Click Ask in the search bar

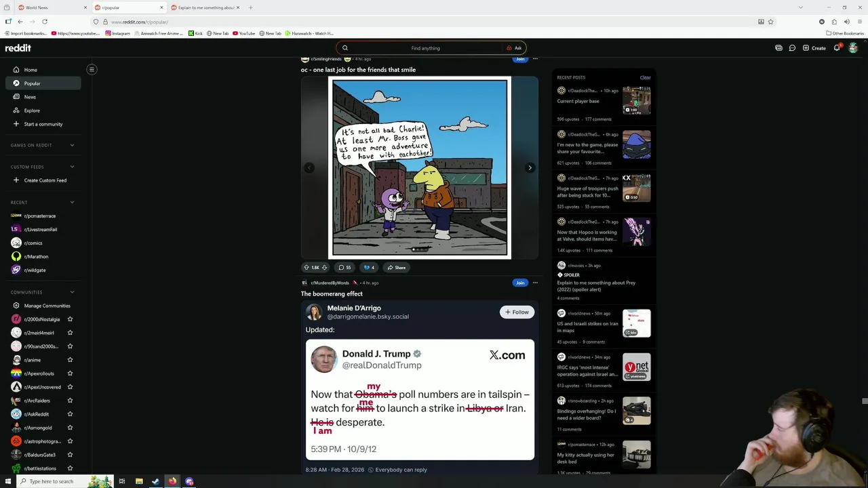click(514, 48)
